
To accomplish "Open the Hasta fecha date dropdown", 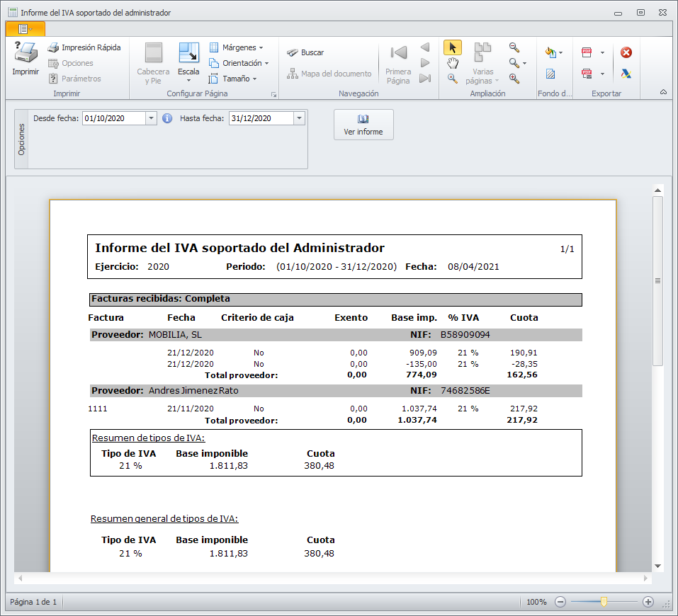I will [299, 118].
